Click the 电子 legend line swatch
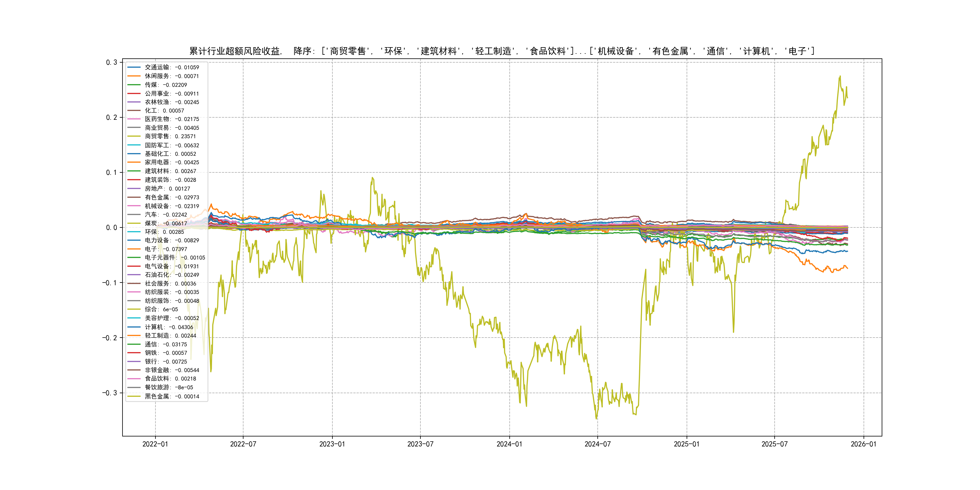This screenshot has width=980, height=490. click(134, 249)
